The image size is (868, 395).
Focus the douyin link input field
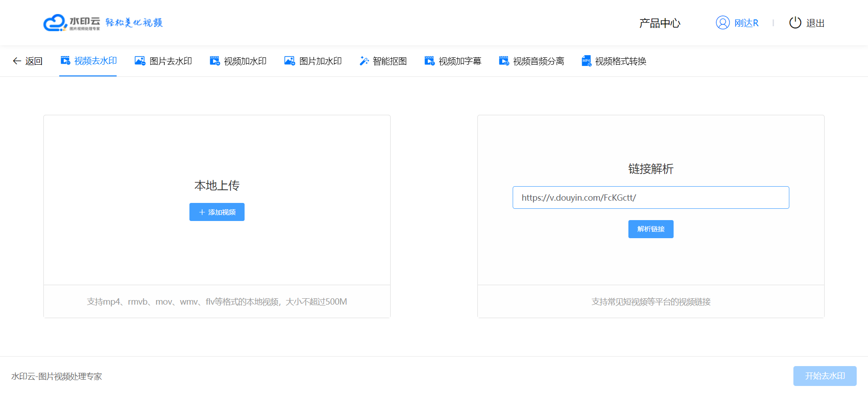tap(651, 197)
